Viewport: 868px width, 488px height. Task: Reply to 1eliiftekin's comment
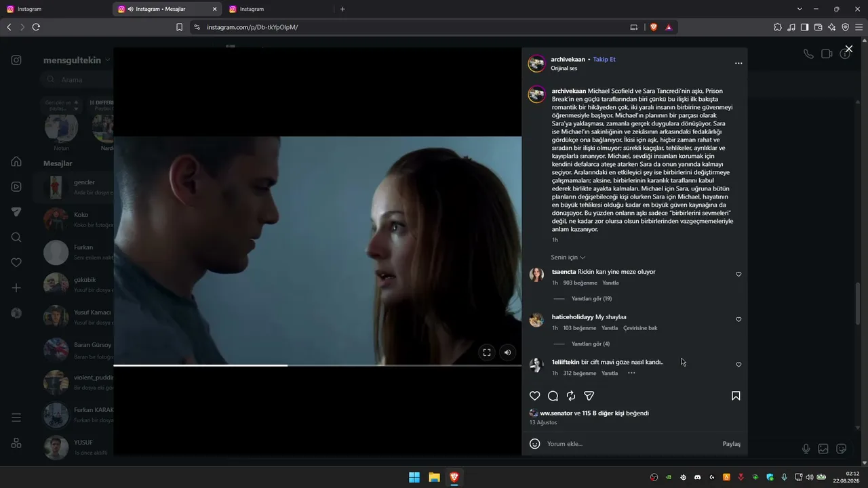point(610,373)
